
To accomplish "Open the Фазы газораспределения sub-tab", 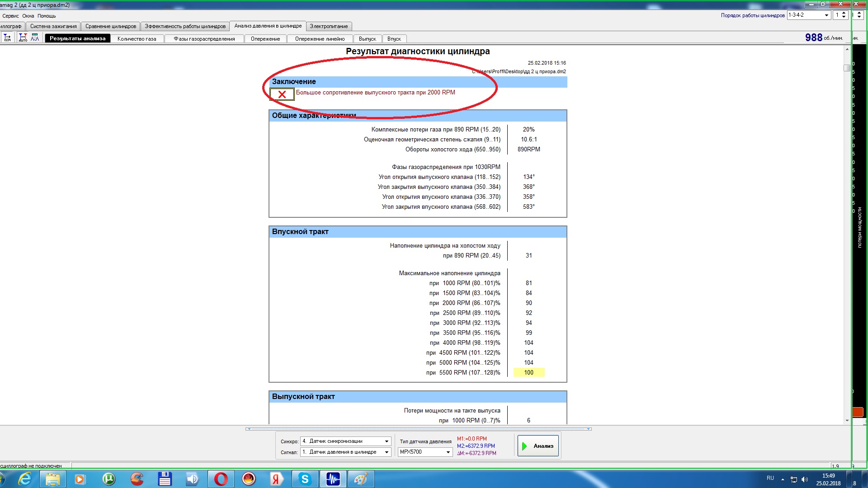I will [x=204, y=39].
